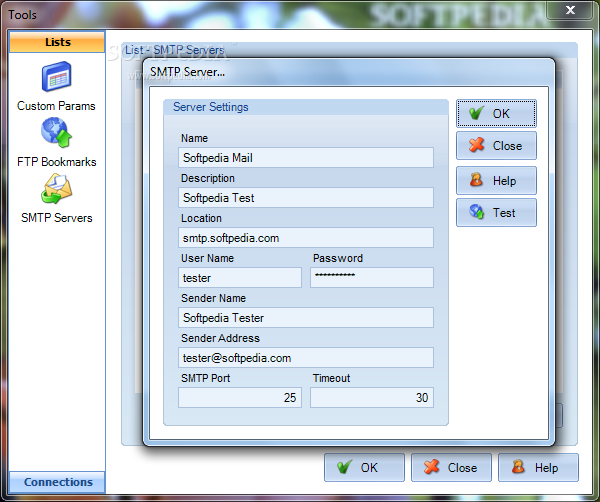The image size is (600, 502).
Task: Confirm SMTP Server dialog with OK
Action: pyautogui.click(x=496, y=114)
